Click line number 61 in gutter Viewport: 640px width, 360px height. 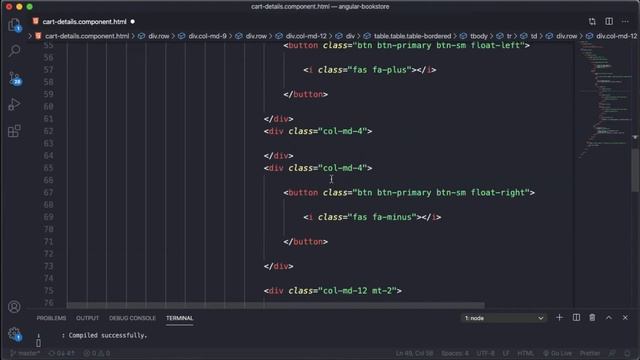48,119
